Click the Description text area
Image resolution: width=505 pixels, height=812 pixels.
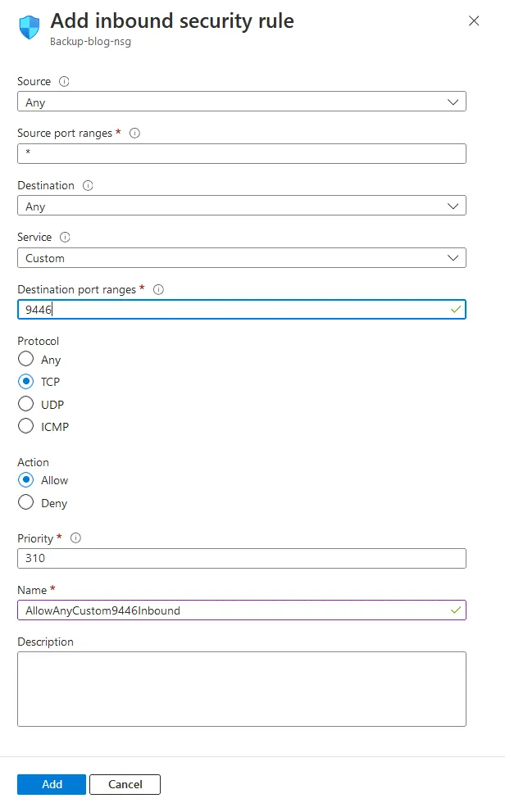(x=241, y=688)
